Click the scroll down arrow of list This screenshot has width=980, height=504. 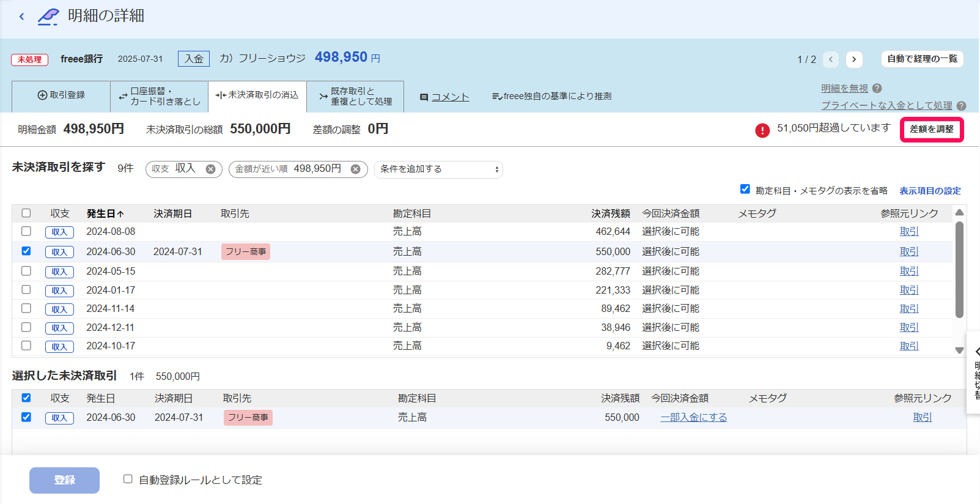click(x=959, y=350)
